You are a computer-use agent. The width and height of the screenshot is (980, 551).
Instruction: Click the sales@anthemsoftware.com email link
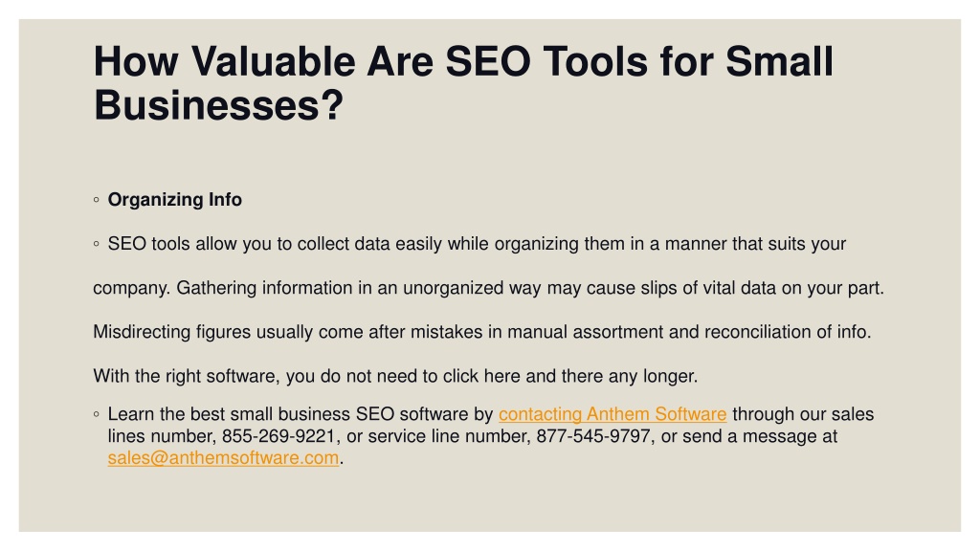[x=223, y=458]
